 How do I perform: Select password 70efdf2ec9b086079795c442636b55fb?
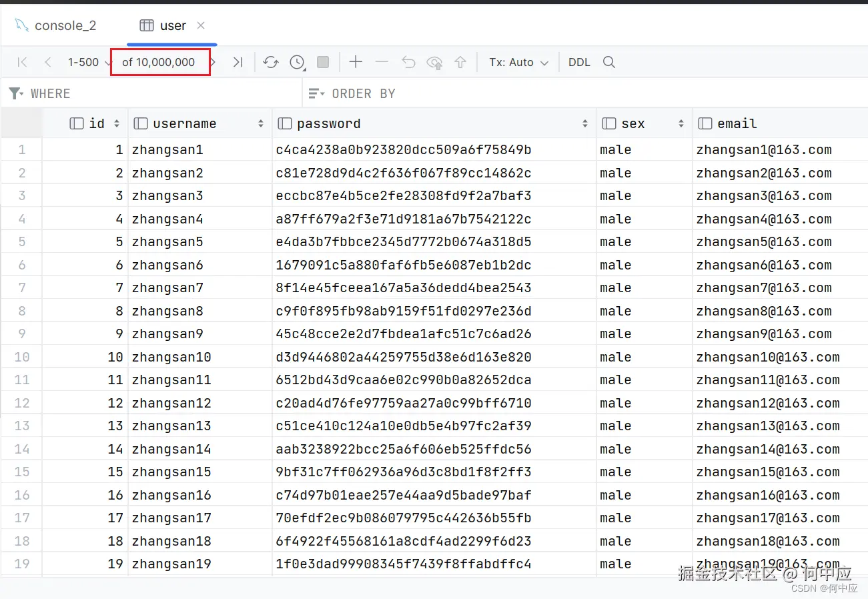pos(434,518)
